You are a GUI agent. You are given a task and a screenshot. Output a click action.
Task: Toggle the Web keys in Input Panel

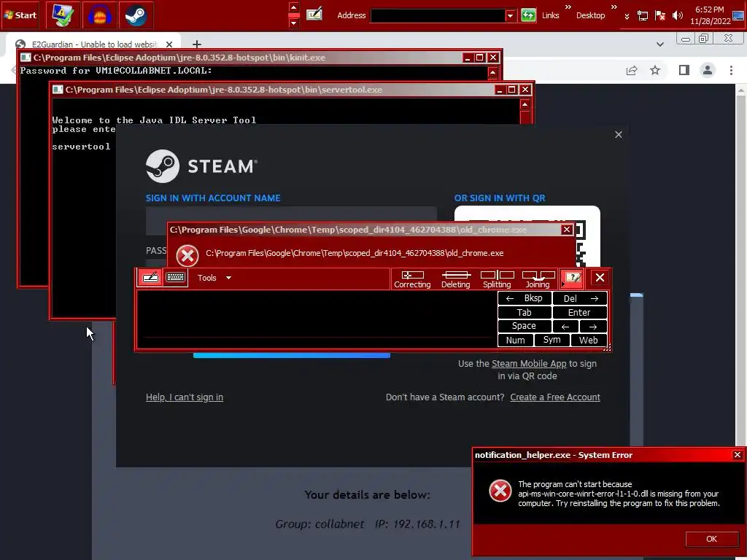(589, 340)
